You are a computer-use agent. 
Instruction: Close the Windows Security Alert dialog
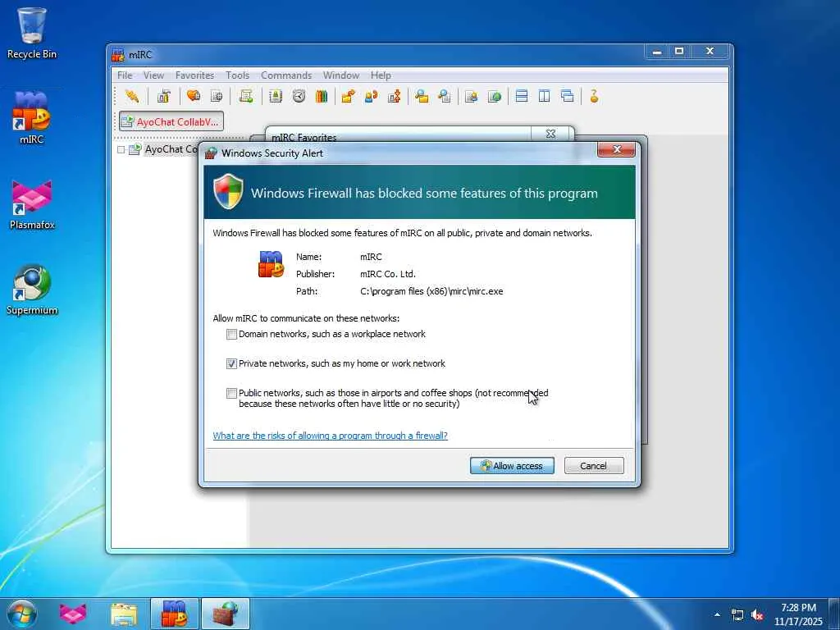(x=616, y=149)
